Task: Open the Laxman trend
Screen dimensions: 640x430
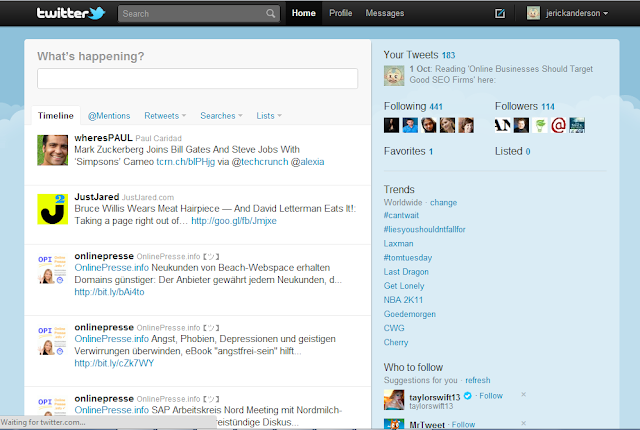Action: click(x=398, y=244)
